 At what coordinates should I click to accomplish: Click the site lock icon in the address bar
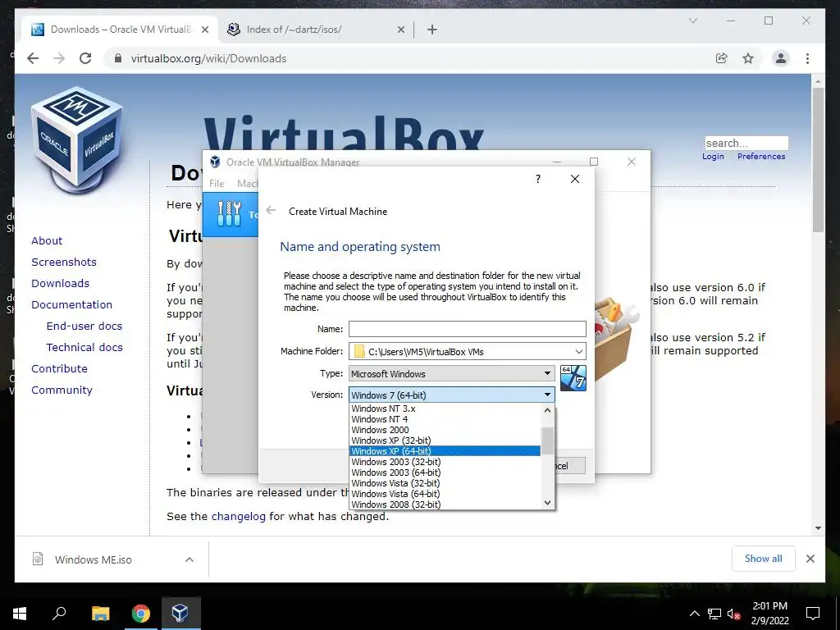click(x=118, y=58)
